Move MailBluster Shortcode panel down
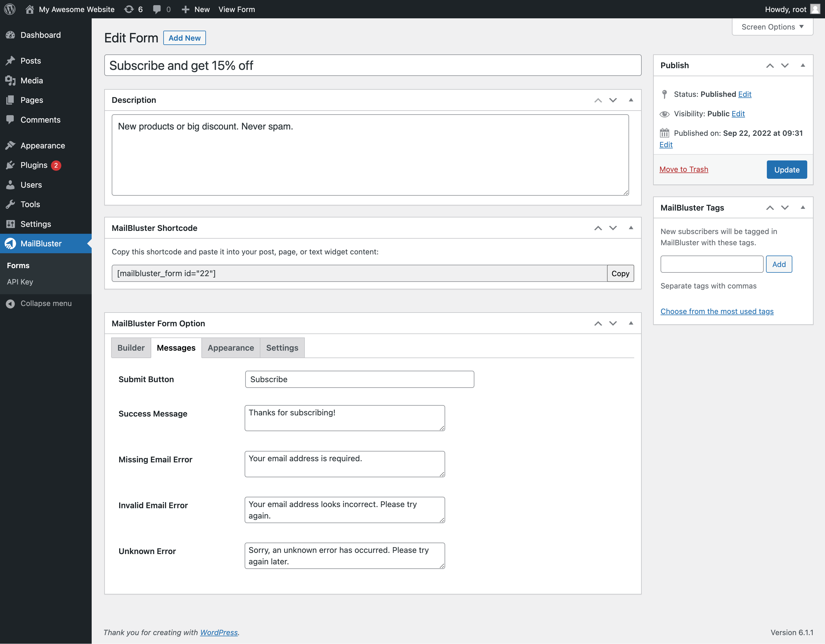The width and height of the screenshot is (825, 644). tap(613, 228)
